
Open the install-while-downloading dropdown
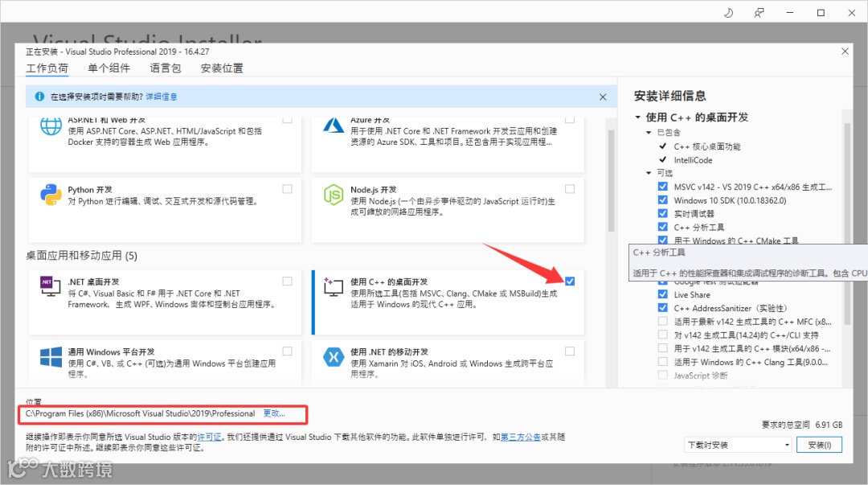point(738,445)
